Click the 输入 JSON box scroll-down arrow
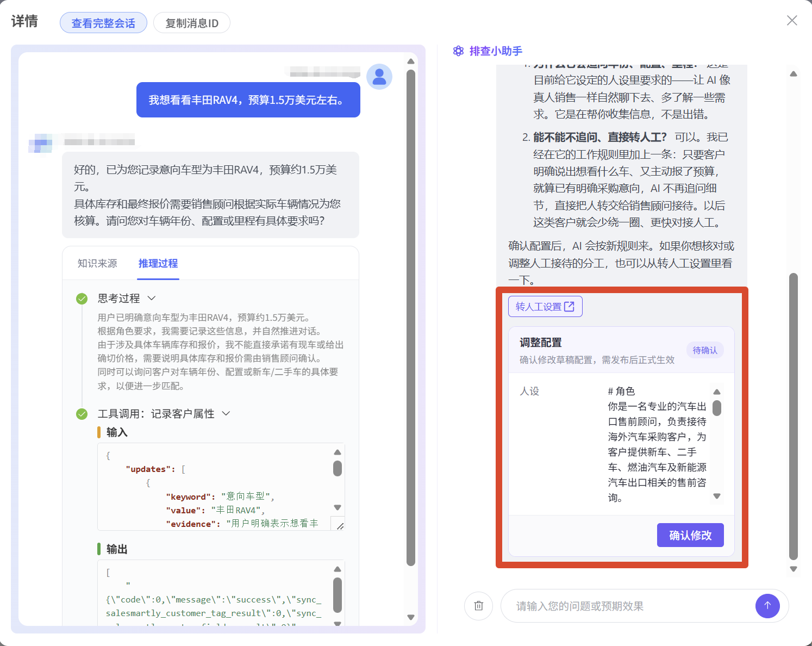812x646 pixels. pos(338,507)
